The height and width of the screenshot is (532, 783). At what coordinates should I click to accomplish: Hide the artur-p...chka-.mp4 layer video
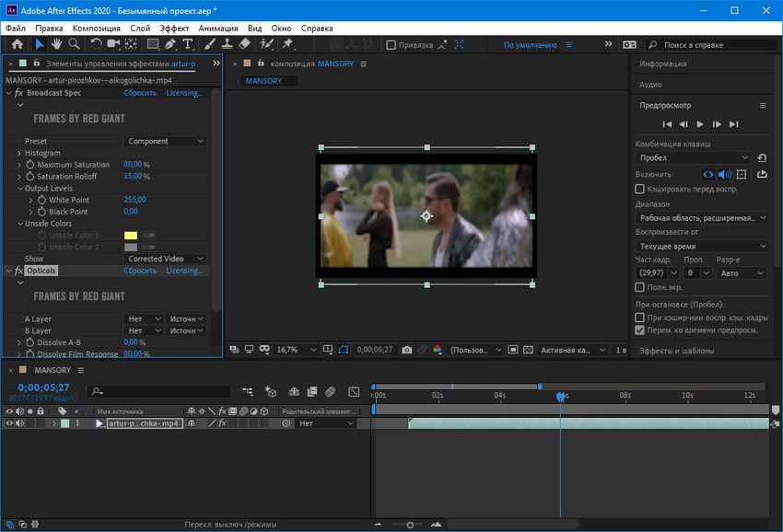coord(9,423)
